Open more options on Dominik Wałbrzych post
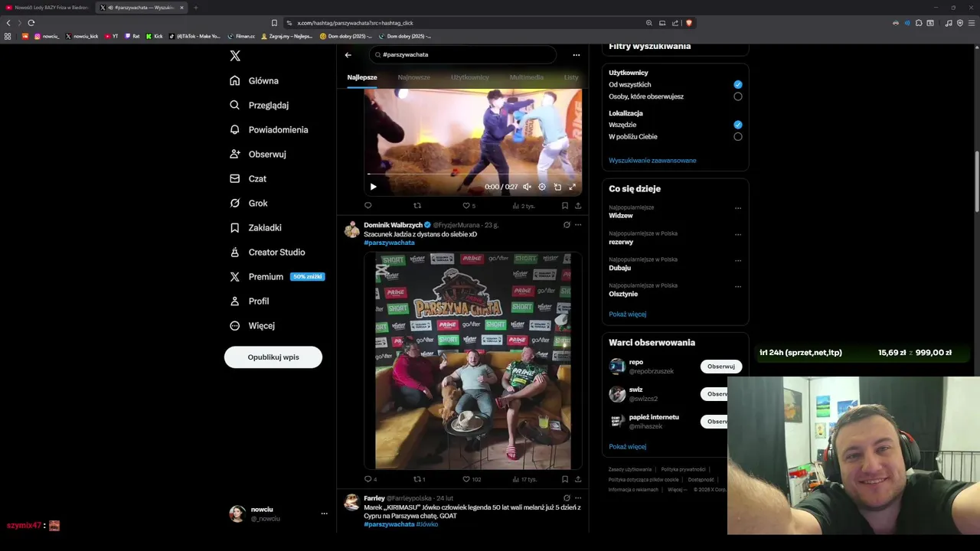Image resolution: width=980 pixels, height=551 pixels. (x=578, y=225)
